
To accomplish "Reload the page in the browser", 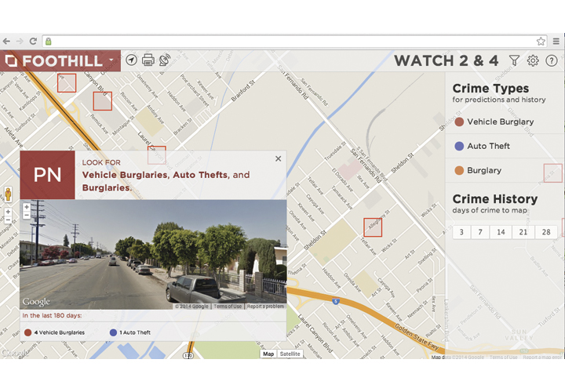I will (x=33, y=41).
